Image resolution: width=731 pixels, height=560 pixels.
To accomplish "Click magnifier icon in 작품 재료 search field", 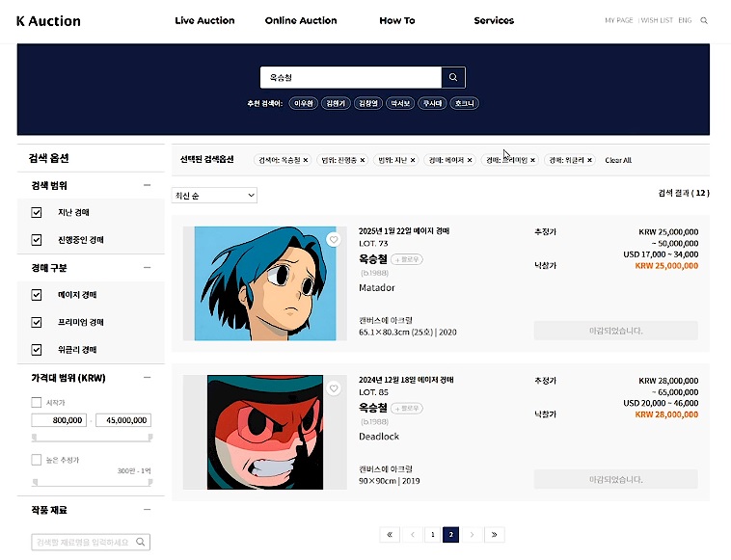I will click(141, 542).
